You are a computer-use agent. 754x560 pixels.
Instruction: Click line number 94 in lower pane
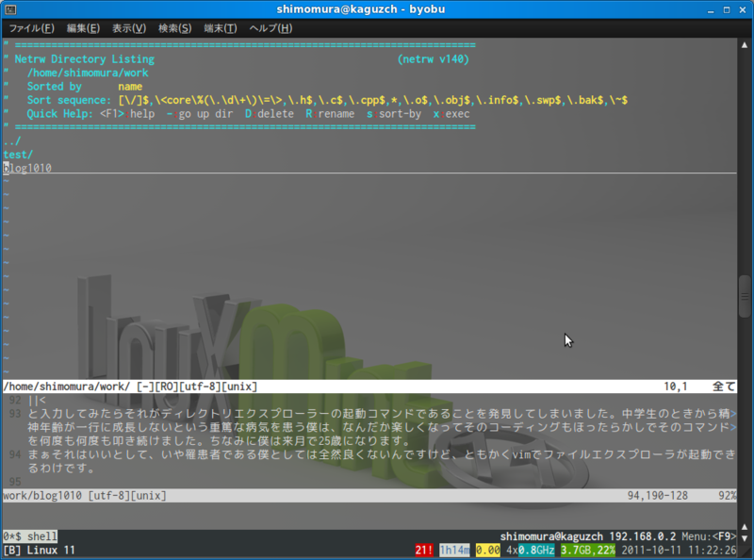click(15, 454)
